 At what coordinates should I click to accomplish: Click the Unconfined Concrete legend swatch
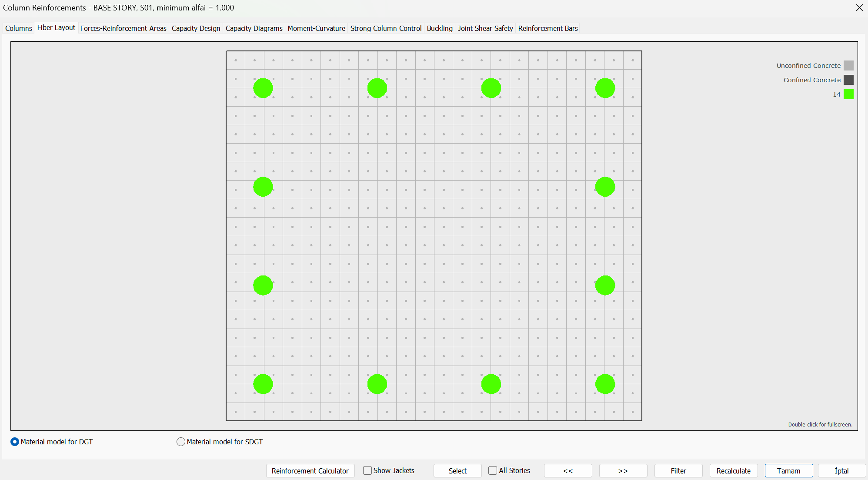(x=848, y=66)
